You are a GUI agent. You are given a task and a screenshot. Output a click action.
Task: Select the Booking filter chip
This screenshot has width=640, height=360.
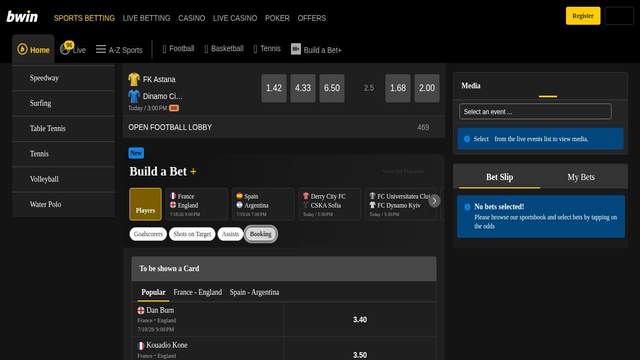point(261,234)
